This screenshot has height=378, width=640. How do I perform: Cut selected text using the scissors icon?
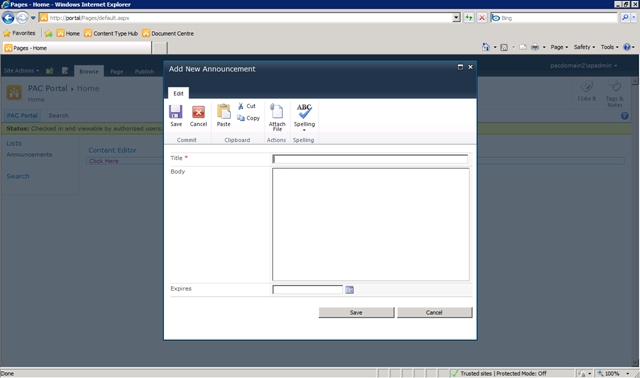click(241, 106)
